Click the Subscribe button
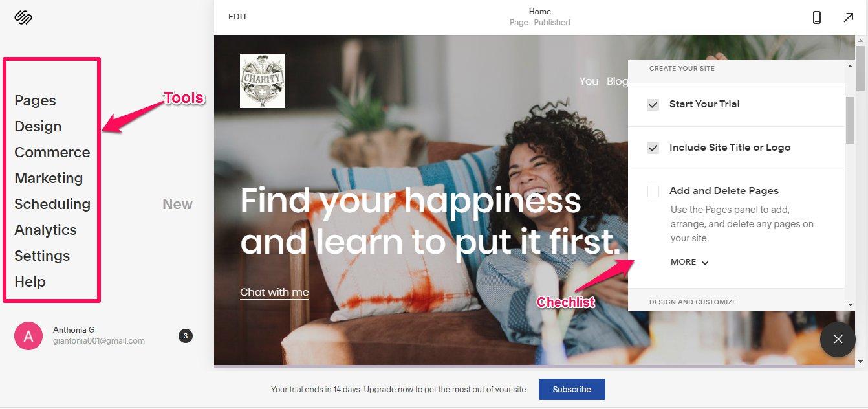 (x=572, y=390)
